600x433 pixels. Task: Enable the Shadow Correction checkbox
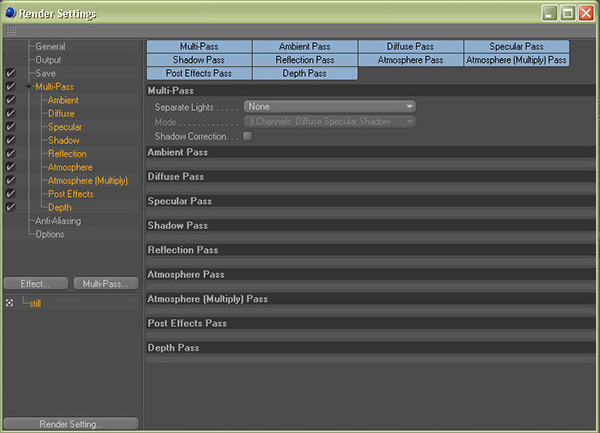click(247, 136)
